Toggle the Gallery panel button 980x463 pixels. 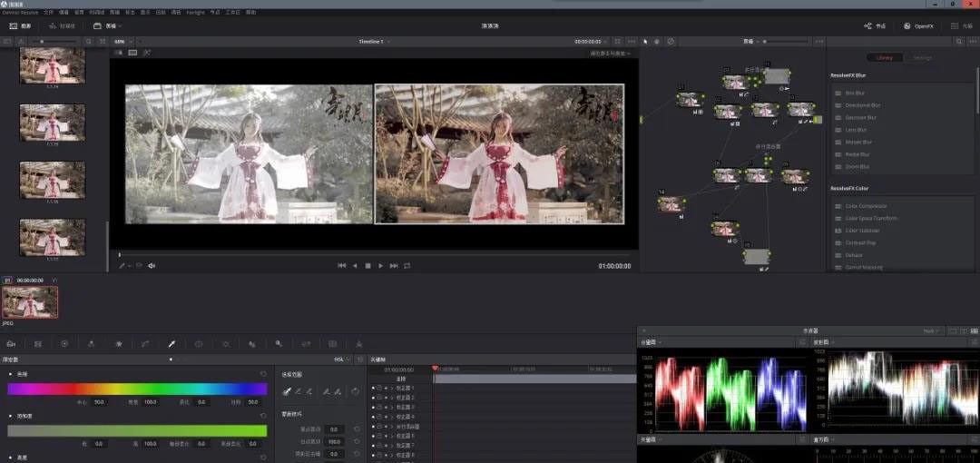21,26
